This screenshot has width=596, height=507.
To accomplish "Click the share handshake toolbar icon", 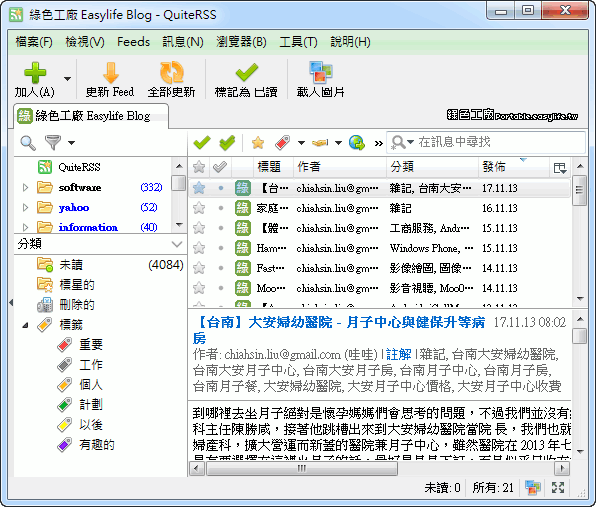I will (320, 143).
